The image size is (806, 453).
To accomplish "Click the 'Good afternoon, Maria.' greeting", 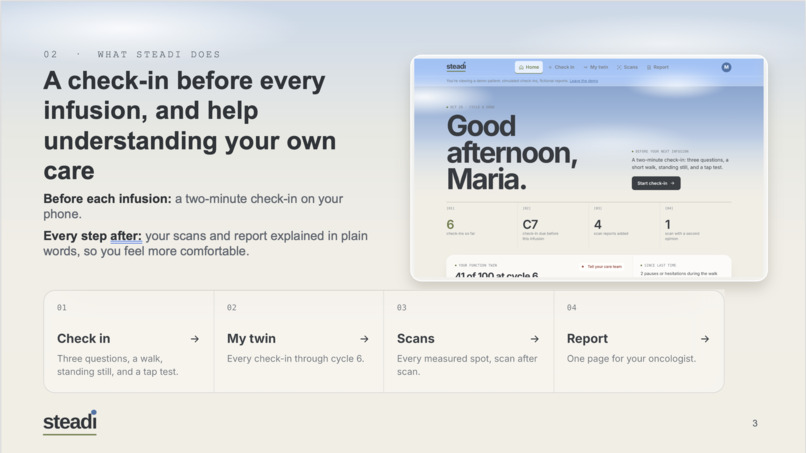I will (511, 153).
